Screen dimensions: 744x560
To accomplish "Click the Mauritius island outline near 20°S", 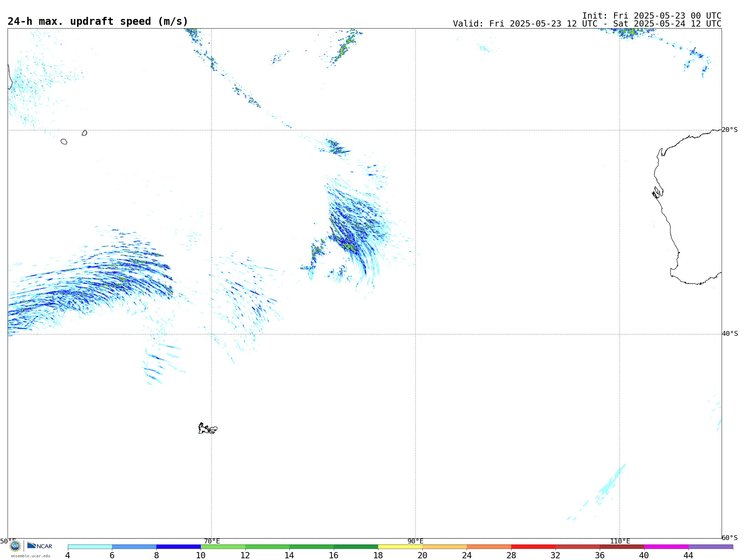I will click(x=84, y=133).
